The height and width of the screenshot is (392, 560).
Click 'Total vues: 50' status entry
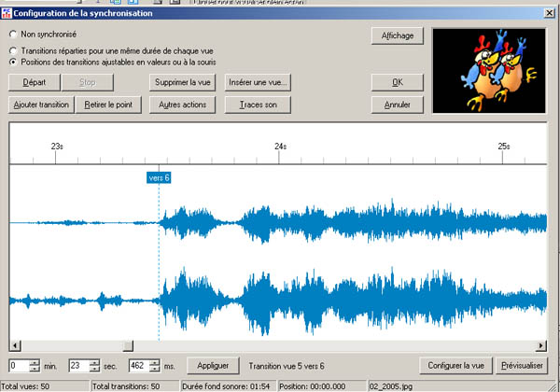44,386
